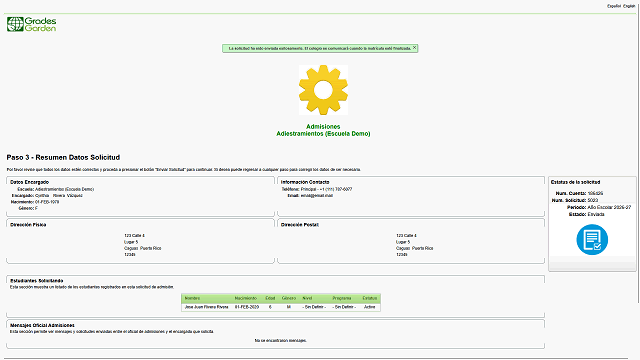Image resolution: width=640 pixels, height=360 pixels.
Task: Click the Nivel column header
Action: 307,298
